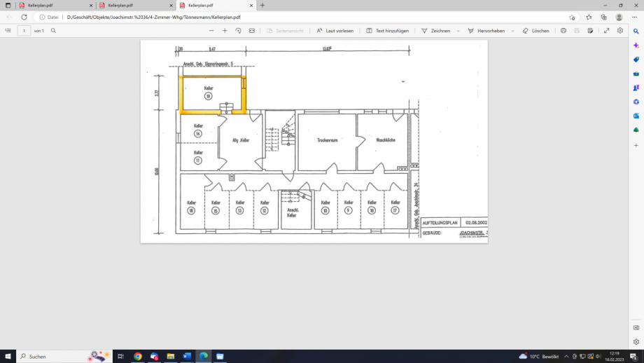The height and width of the screenshot is (363, 644).
Task: Open the sidebar green tree icon
Action: pos(636,130)
